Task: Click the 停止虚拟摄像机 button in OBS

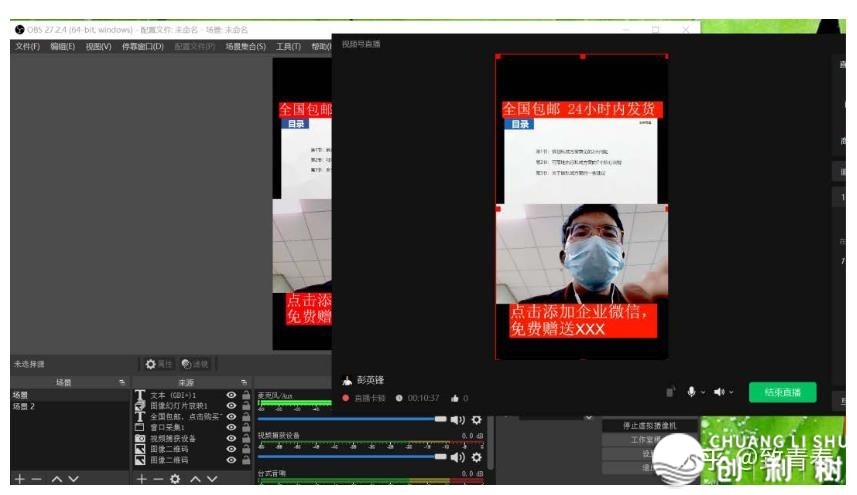Action: [x=650, y=426]
